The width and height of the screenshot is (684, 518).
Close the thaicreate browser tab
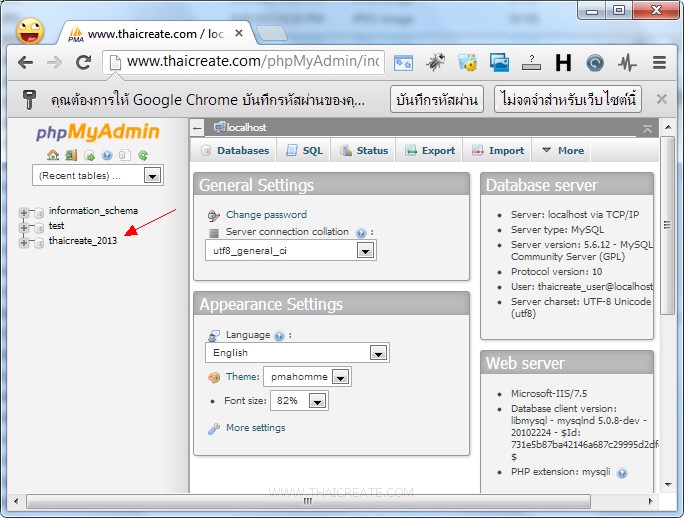point(239,33)
